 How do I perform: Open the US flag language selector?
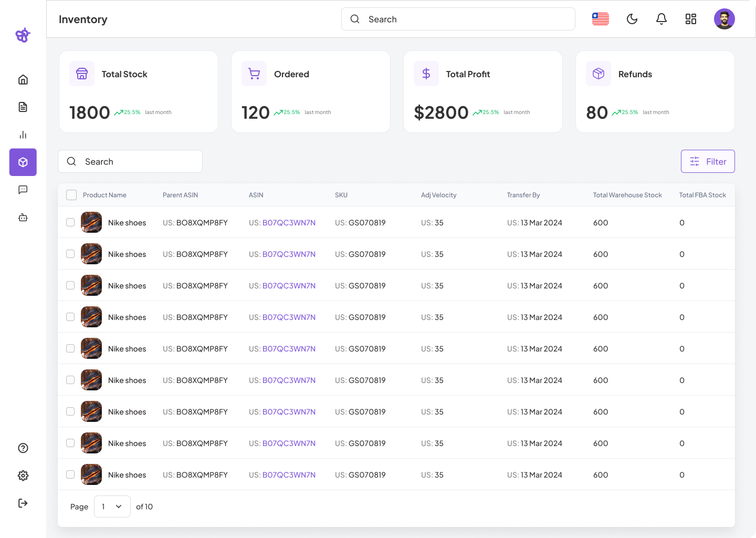[601, 19]
